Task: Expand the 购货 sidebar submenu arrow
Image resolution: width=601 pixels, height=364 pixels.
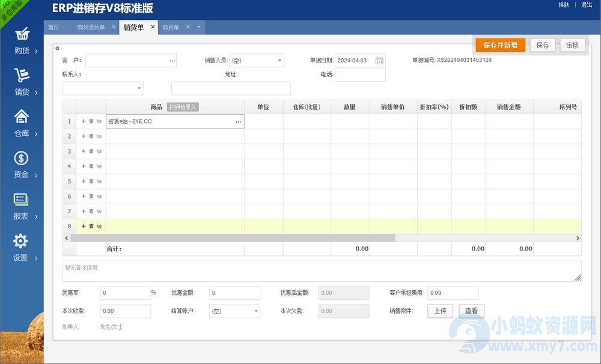Action: (36, 51)
